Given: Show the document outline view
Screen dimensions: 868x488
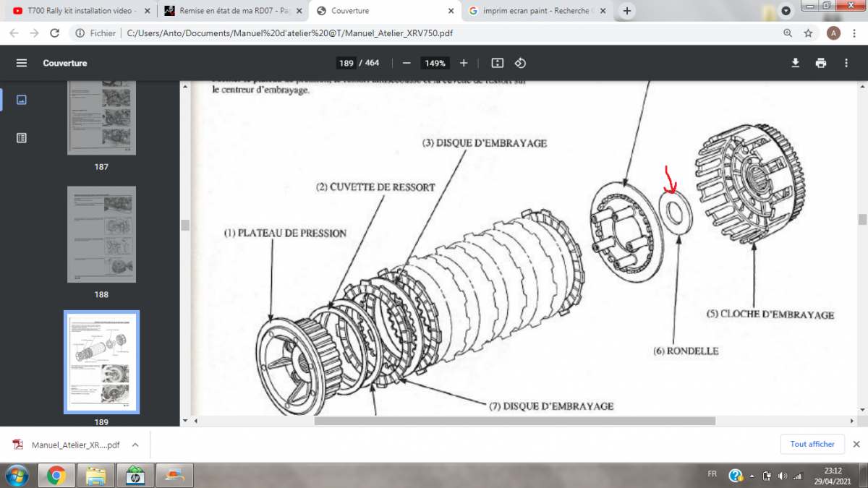Looking at the screenshot, I should (x=22, y=137).
